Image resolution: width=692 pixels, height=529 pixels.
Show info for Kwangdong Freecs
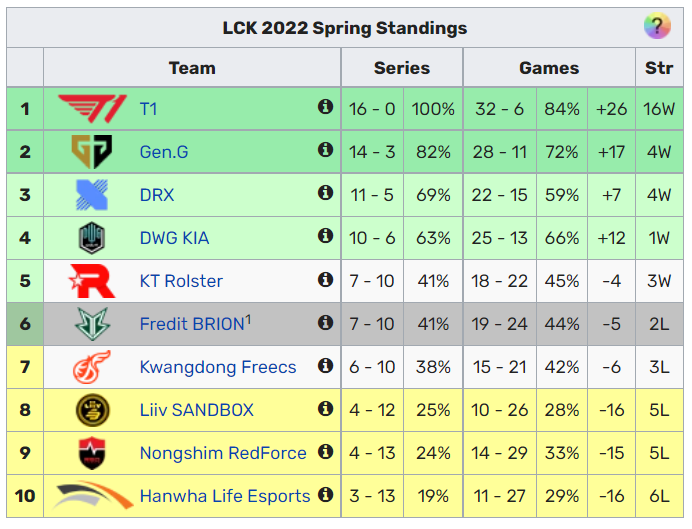click(x=325, y=365)
